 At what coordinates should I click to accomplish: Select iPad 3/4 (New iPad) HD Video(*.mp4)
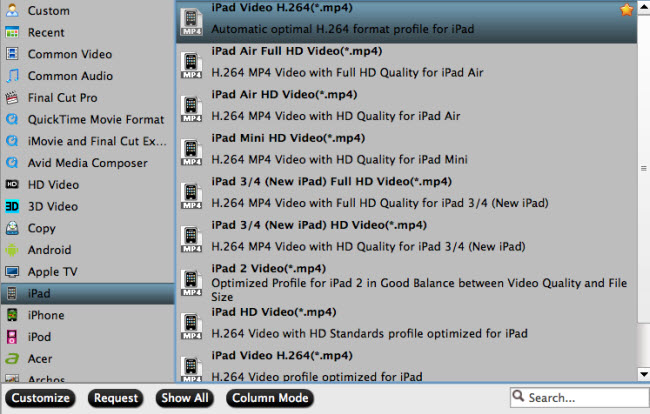pyautogui.click(x=407, y=239)
